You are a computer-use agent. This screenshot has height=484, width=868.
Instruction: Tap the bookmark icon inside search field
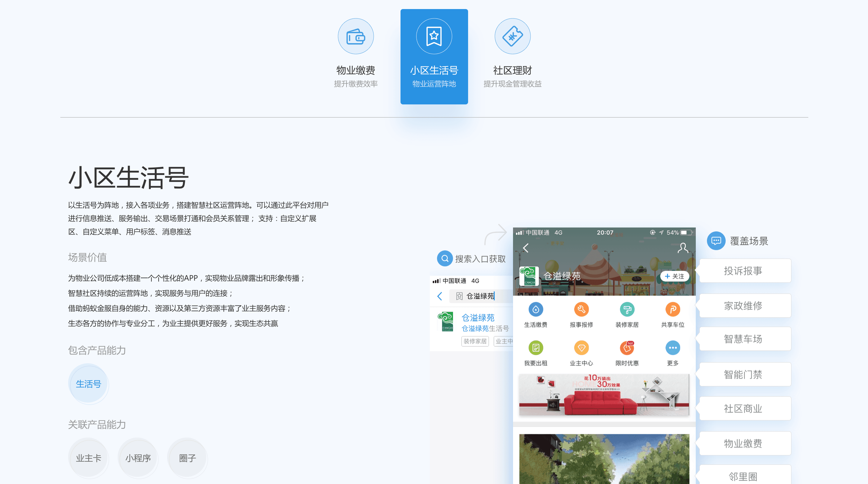459,296
